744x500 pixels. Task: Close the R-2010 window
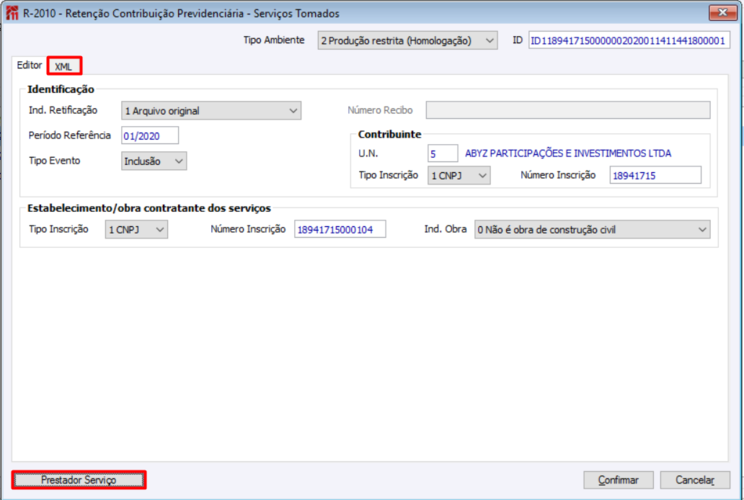723,13
